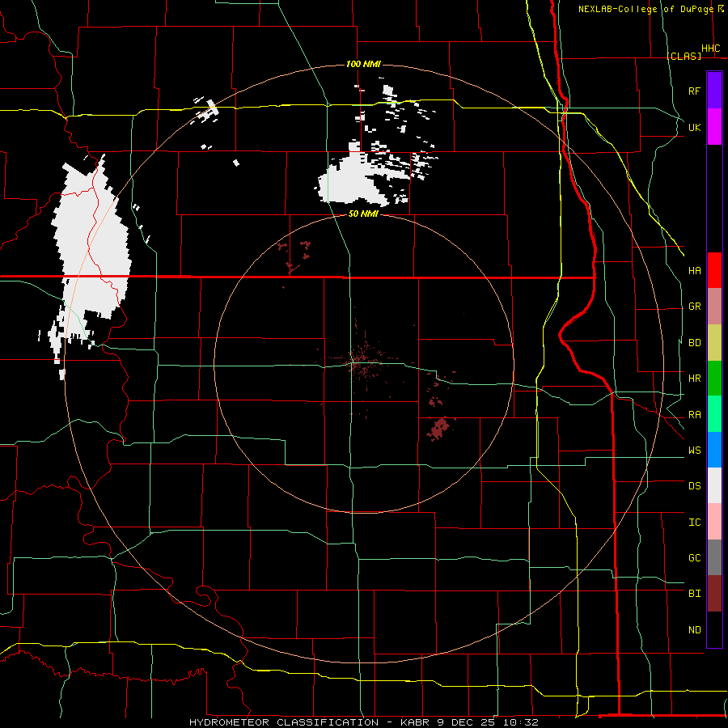Click the "100 NMI" range ring label
The height and width of the screenshot is (728, 728).
tap(363, 64)
